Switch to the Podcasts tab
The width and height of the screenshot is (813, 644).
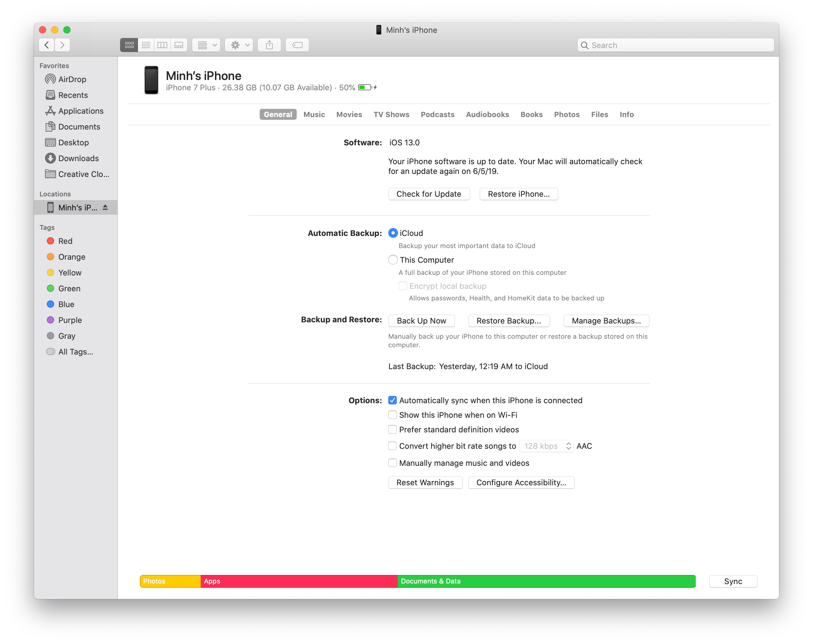[437, 115]
